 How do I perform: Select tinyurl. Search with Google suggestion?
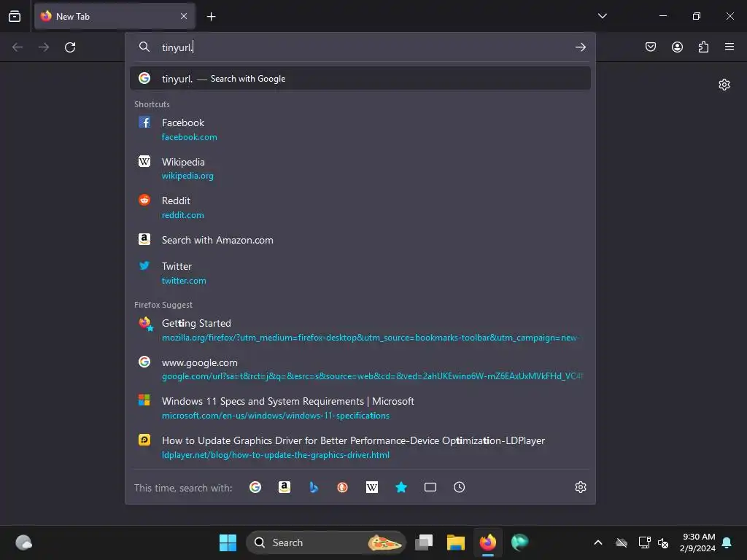(x=360, y=79)
